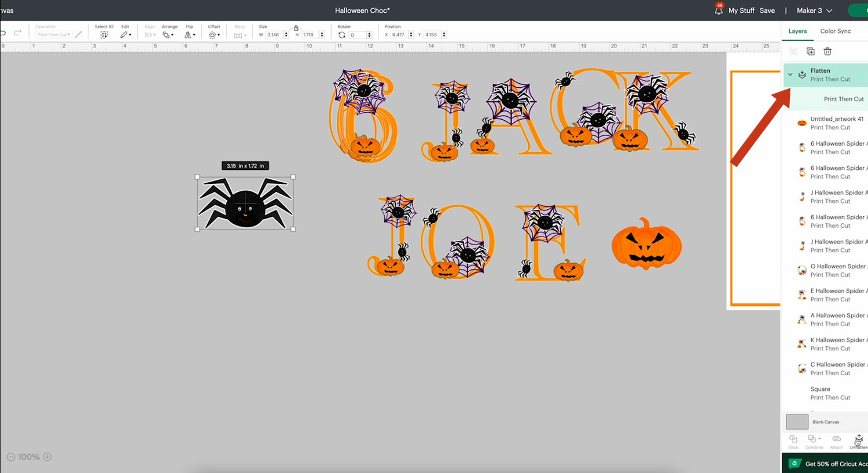This screenshot has width=868, height=473.
Task: Open the Flip dropdown
Action: click(x=190, y=35)
